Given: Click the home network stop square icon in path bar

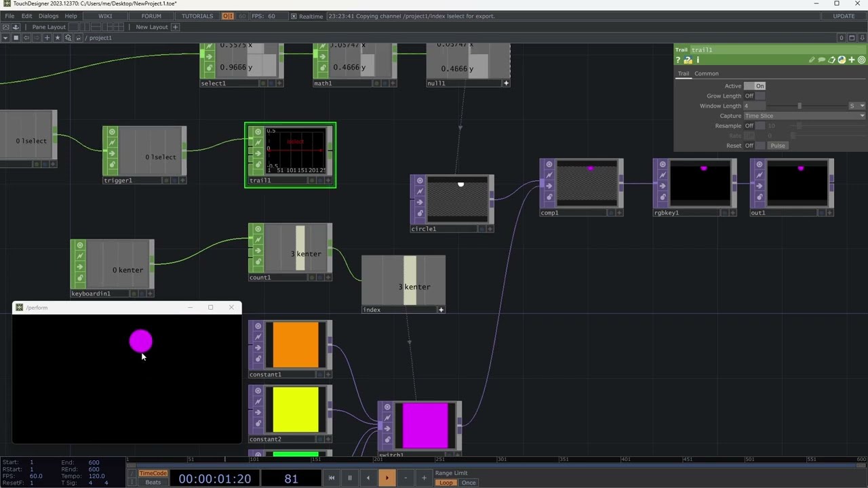Looking at the screenshot, I should coord(16,38).
